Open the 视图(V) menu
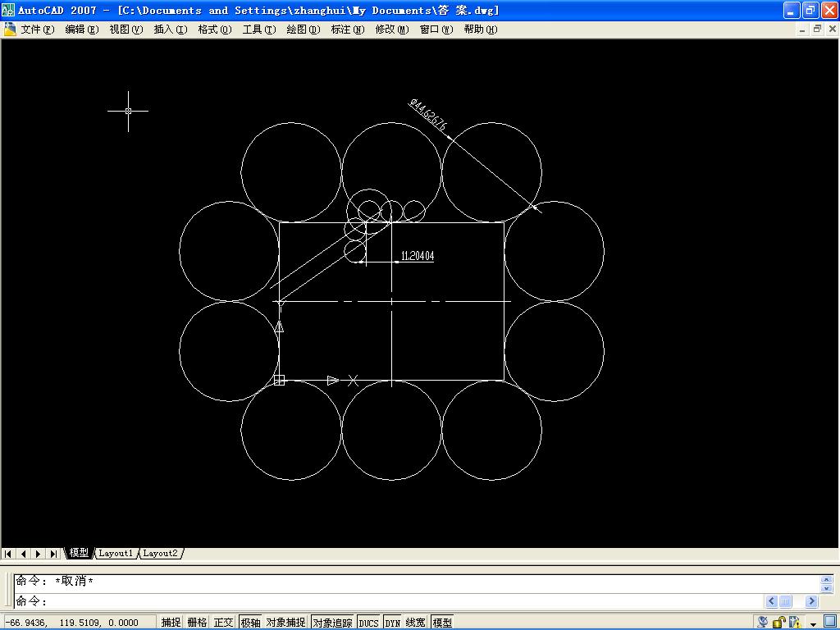840x630 pixels. [x=126, y=30]
